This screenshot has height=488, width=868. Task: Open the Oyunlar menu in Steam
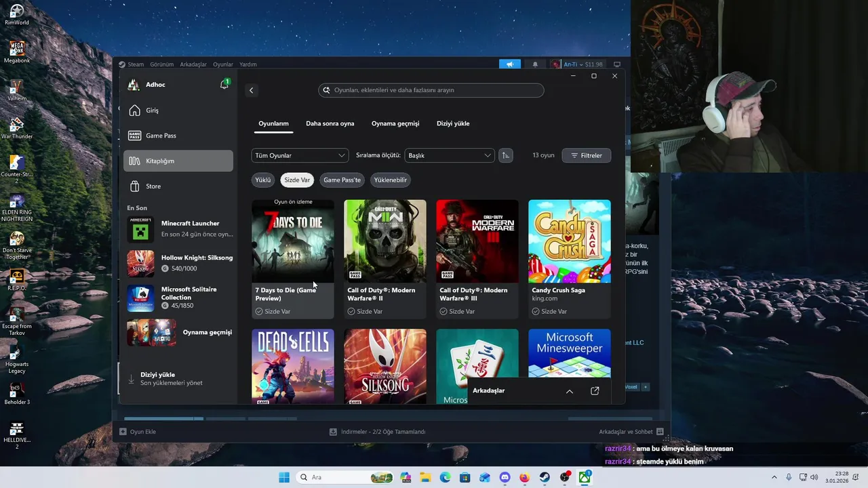(x=223, y=64)
